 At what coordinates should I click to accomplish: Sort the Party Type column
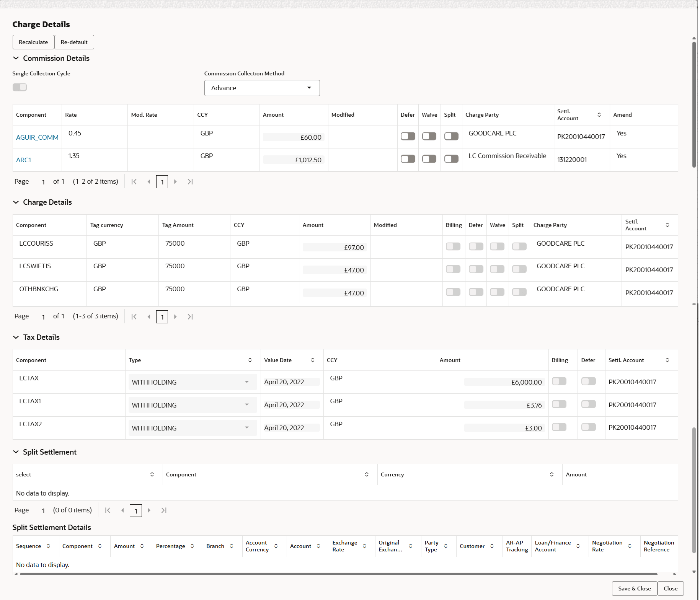tap(446, 546)
